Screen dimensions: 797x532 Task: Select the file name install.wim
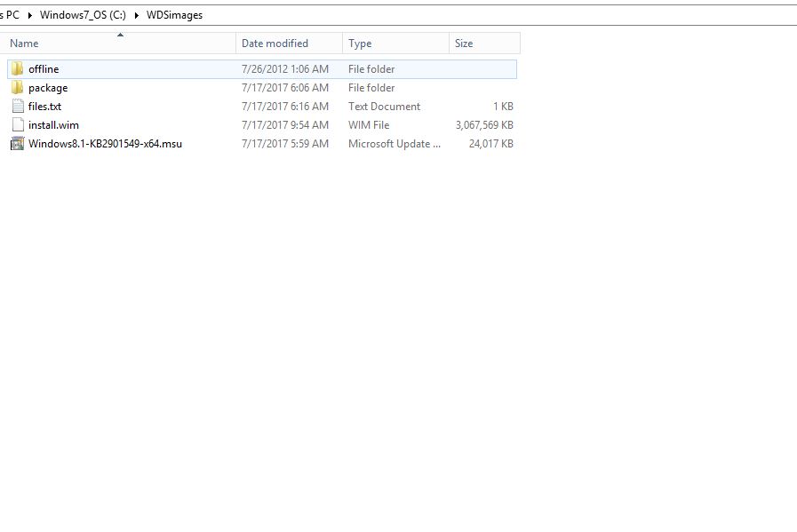pos(53,125)
